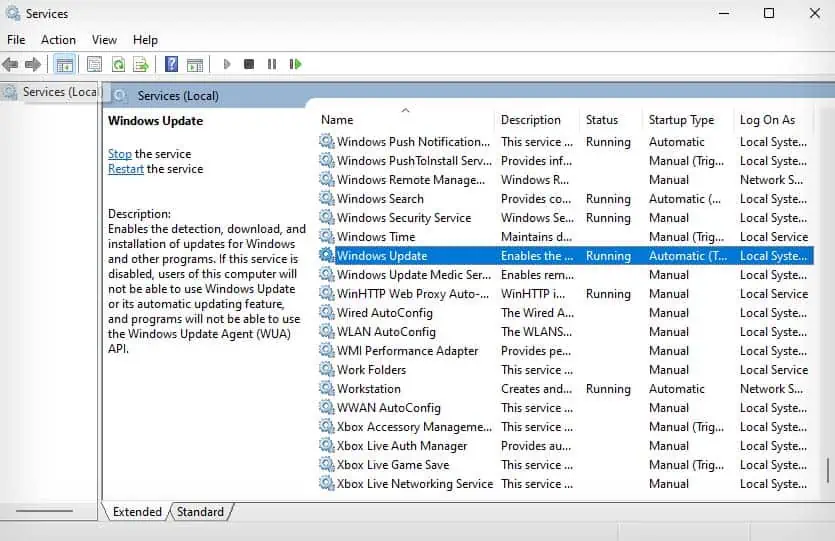Toggle Show/Hide Console Tree icon
This screenshot has height=541, width=835.
[64, 65]
